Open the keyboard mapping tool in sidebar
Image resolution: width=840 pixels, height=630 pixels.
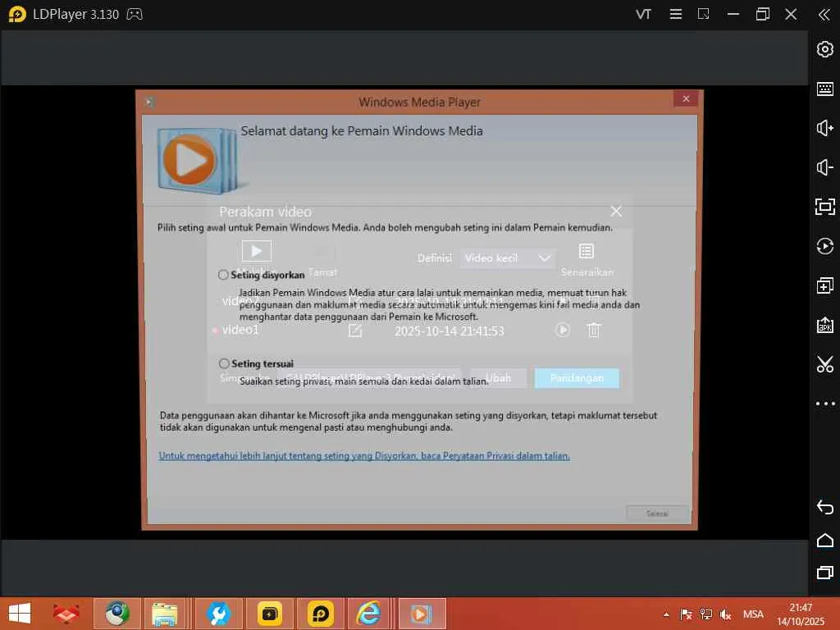pyautogui.click(x=824, y=89)
